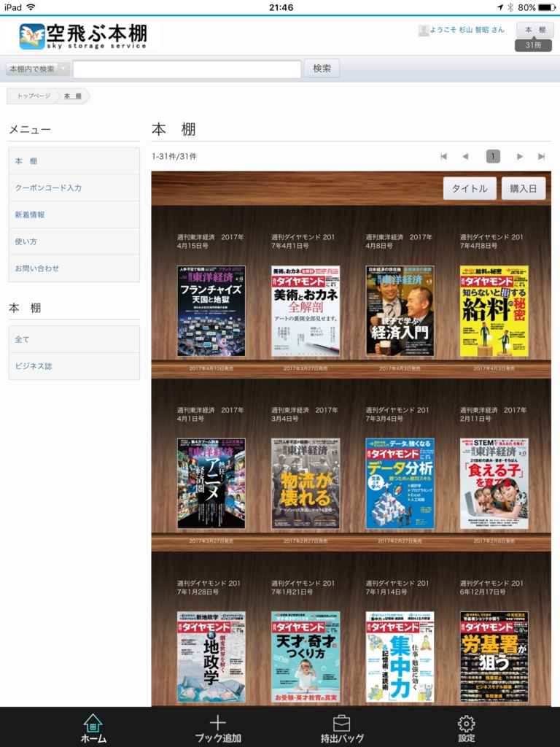Click the 本棚 button at top right
560x747 pixels.
[x=535, y=29]
